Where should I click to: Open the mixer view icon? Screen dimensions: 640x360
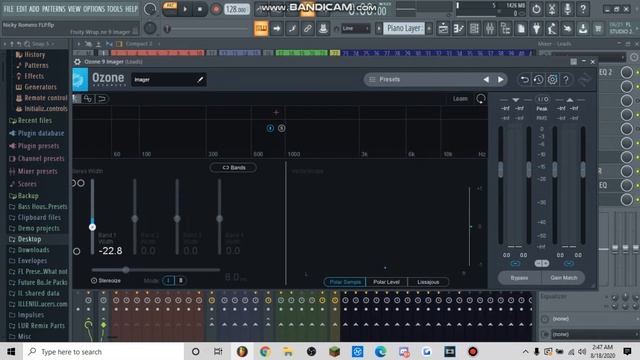pyautogui.click(x=489, y=29)
